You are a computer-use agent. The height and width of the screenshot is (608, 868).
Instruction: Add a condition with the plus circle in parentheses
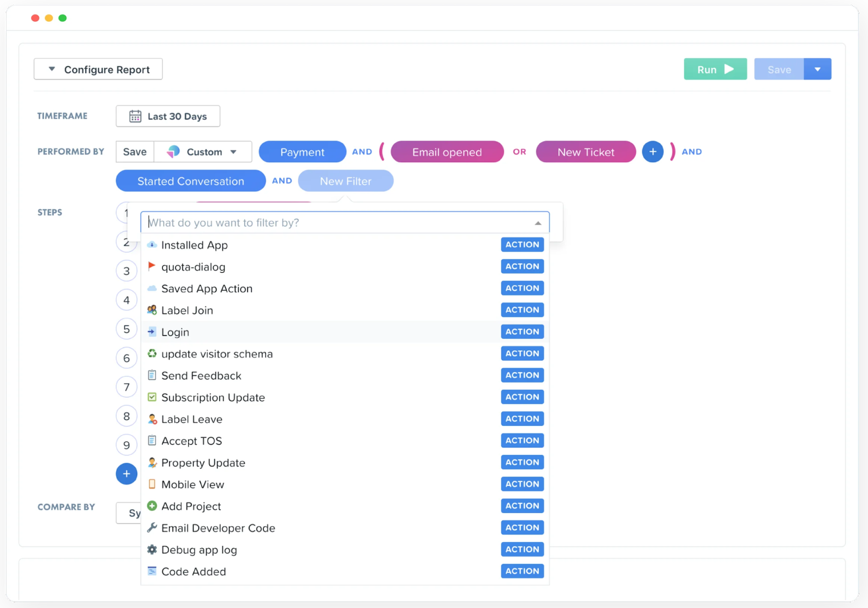click(653, 152)
